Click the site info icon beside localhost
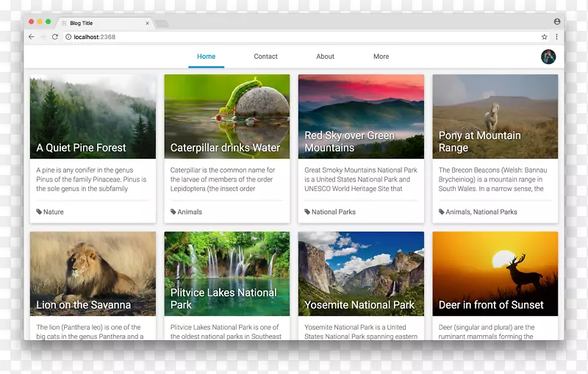588x374 pixels. click(x=68, y=37)
